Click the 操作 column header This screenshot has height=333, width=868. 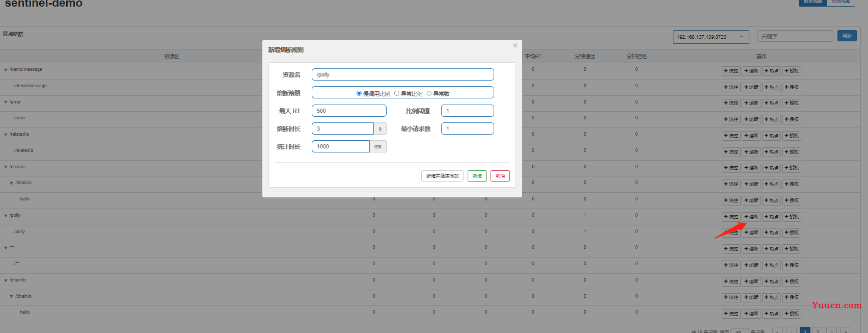pos(761,57)
